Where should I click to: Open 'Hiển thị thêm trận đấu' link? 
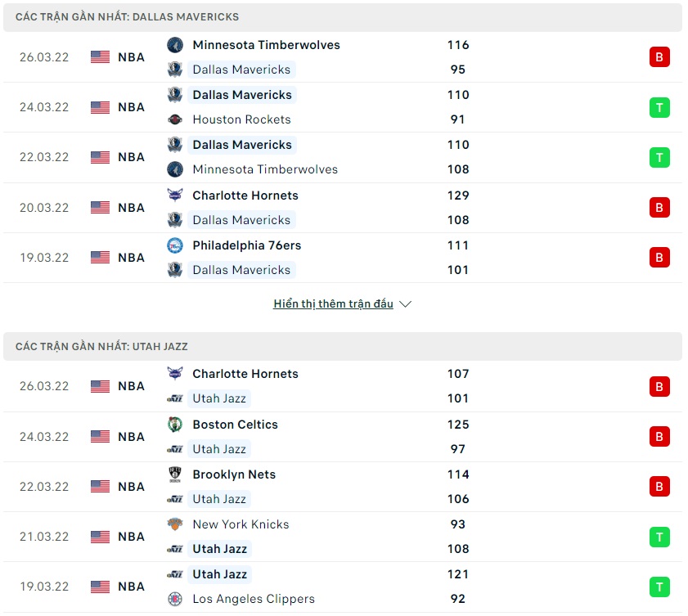333,304
